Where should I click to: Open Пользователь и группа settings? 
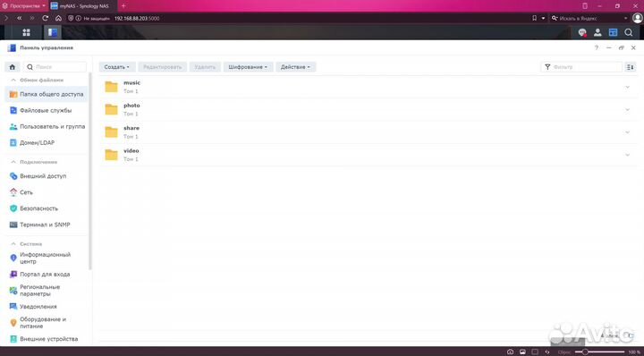pyautogui.click(x=47, y=126)
